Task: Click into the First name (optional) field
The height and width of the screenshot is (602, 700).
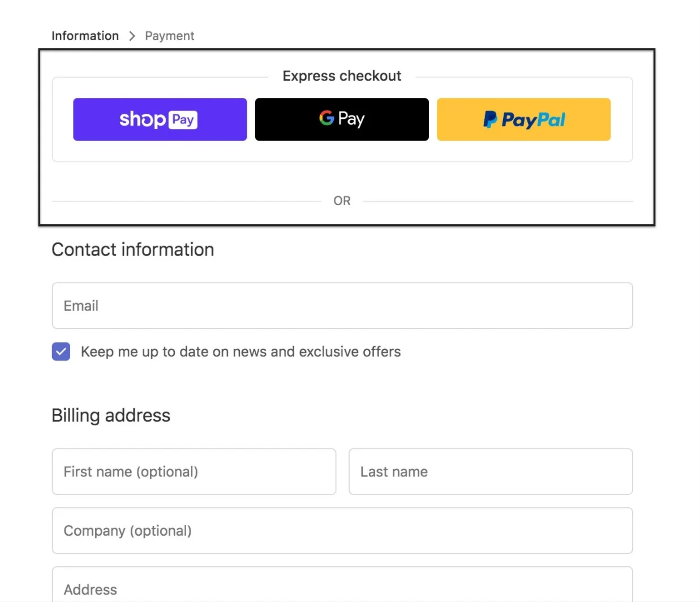Action: (x=194, y=472)
